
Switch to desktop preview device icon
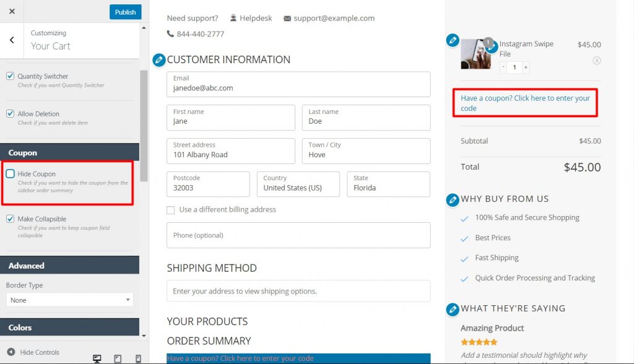[97, 358]
